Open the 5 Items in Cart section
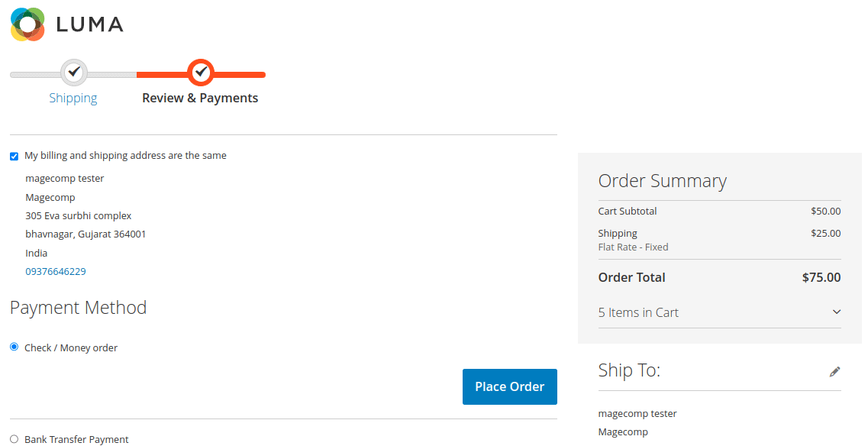Image resolution: width=868 pixels, height=446 pixels. [638, 312]
